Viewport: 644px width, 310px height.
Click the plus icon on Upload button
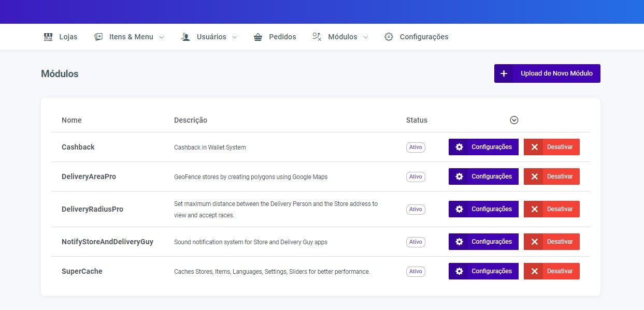coord(504,73)
